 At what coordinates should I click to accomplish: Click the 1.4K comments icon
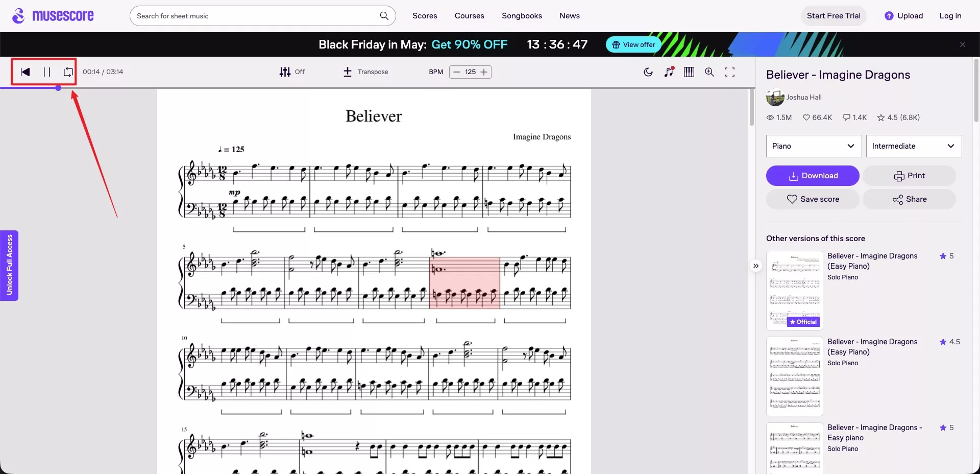(847, 117)
